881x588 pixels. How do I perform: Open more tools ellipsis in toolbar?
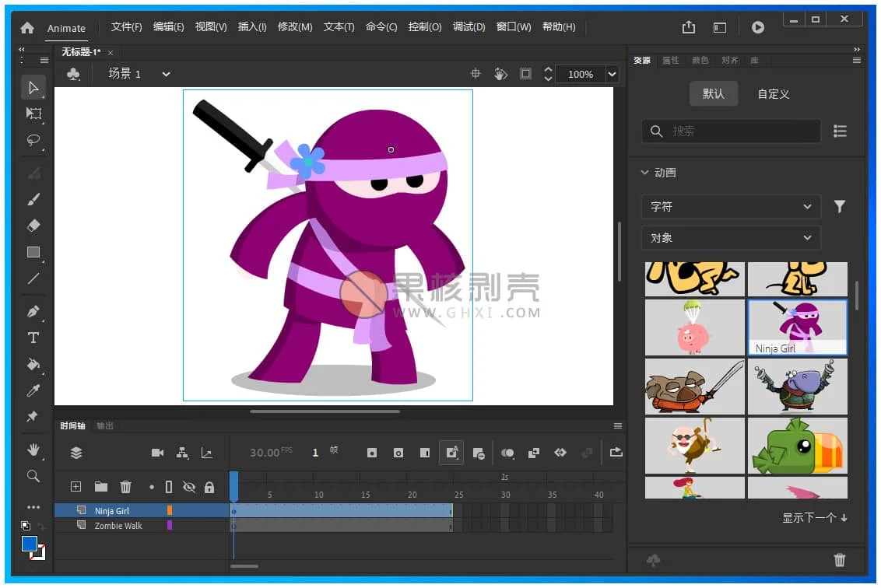(x=33, y=506)
